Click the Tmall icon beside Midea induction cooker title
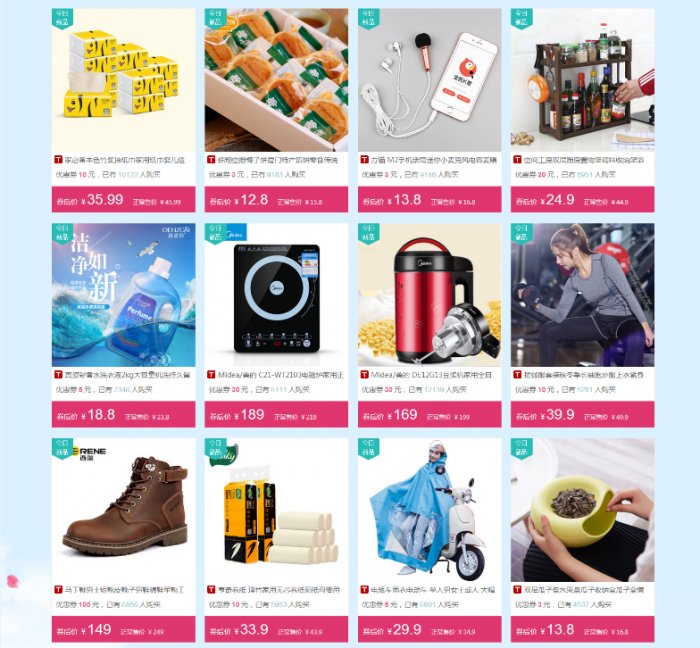The height and width of the screenshot is (648, 700). (211, 374)
